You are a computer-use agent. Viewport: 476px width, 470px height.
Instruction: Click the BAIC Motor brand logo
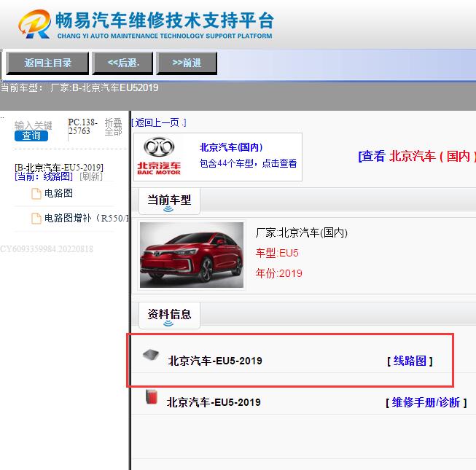159,156
